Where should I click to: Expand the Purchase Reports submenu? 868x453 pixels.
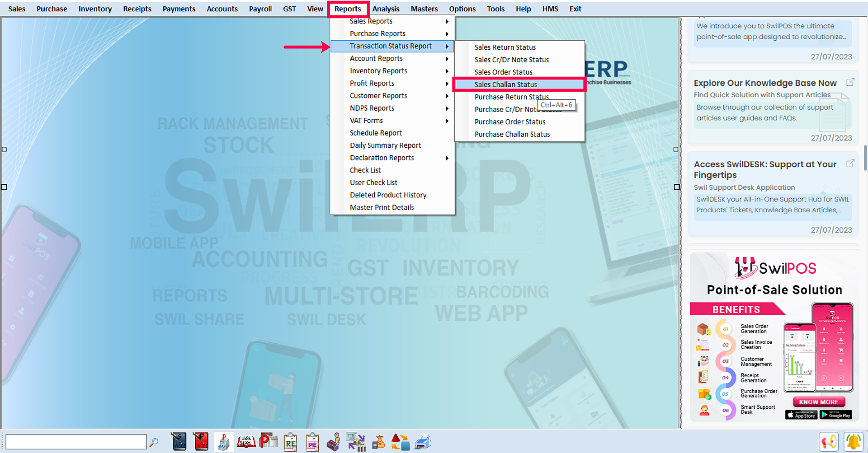pos(392,33)
